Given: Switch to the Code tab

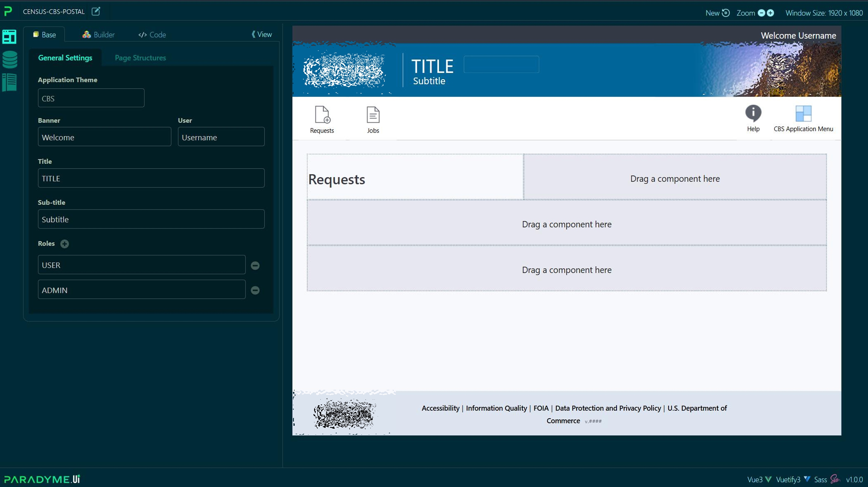Looking at the screenshot, I should click(152, 34).
